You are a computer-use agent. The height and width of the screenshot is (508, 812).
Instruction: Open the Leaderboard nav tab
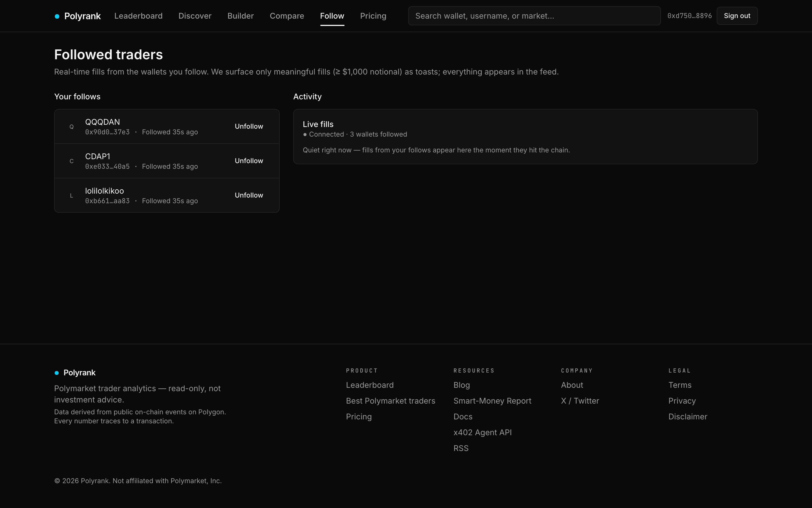point(138,16)
